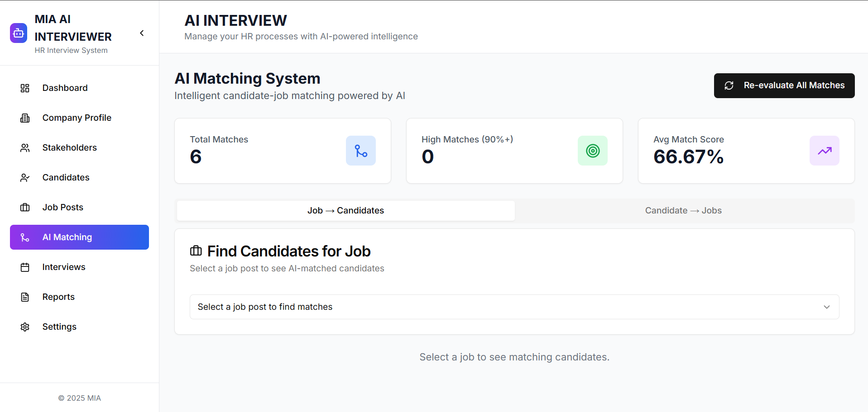Click the Re-evaluate All Matches button
Screen dimensions: 868x412
click(784, 85)
